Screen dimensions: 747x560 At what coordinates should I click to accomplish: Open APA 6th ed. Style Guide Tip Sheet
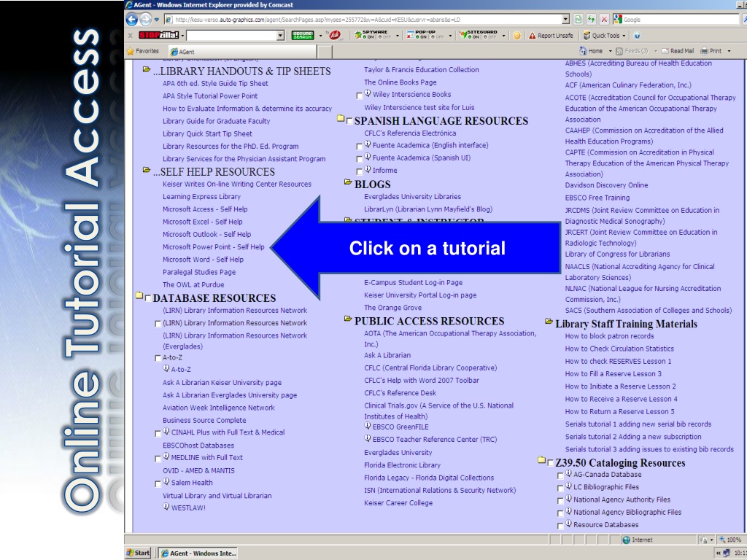215,83
